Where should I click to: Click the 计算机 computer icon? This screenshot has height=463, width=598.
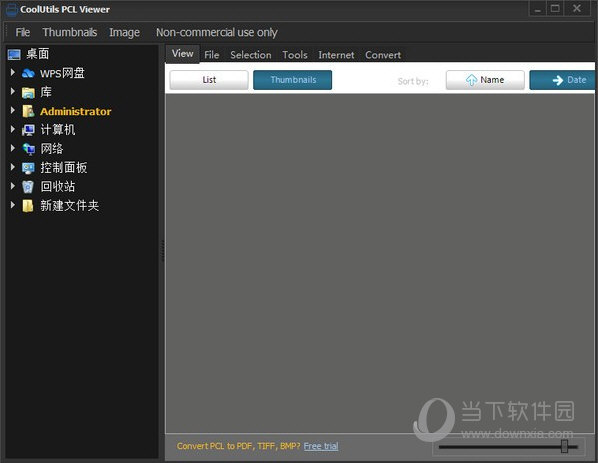click(28, 130)
